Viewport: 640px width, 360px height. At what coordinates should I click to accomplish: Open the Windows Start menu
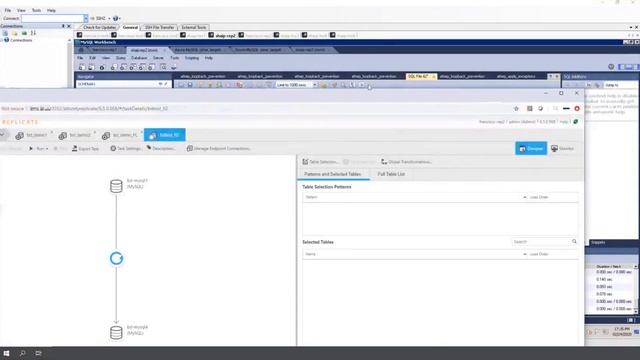[x=7, y=353]
